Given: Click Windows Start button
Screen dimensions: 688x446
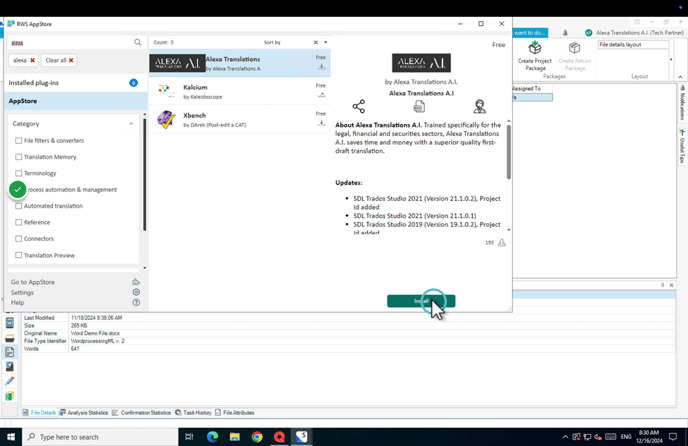Looking at the screenshot, I should (x=11, y=437).
